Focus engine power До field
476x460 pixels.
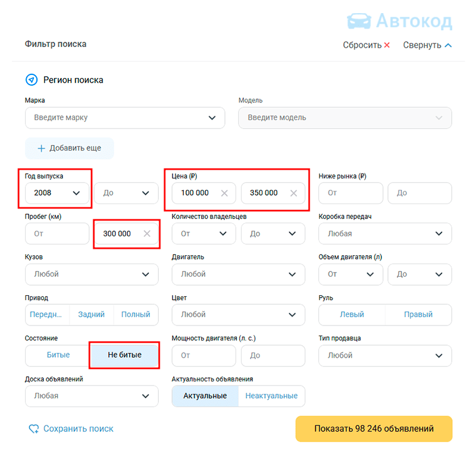(273, 355)
